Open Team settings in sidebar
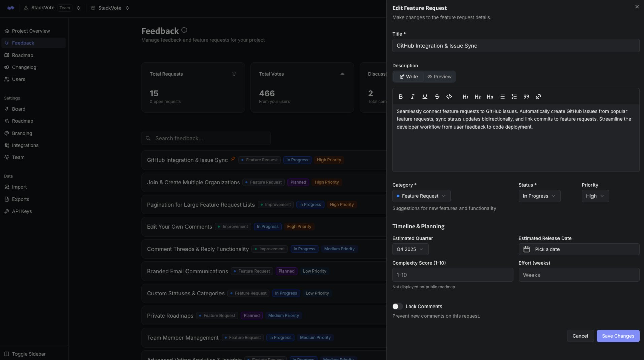The width and height of the screenshot is (644, 360). click(x=33, y=157)
